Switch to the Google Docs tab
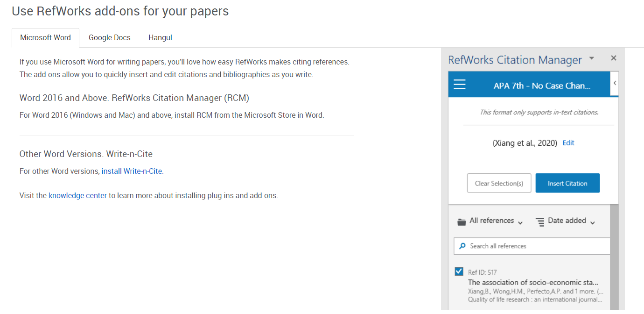This screenshot has width=644, height=314. coord(110,37)
